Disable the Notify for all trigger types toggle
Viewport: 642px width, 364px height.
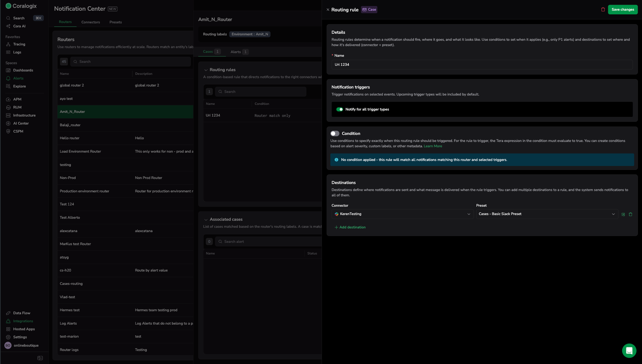340,110
